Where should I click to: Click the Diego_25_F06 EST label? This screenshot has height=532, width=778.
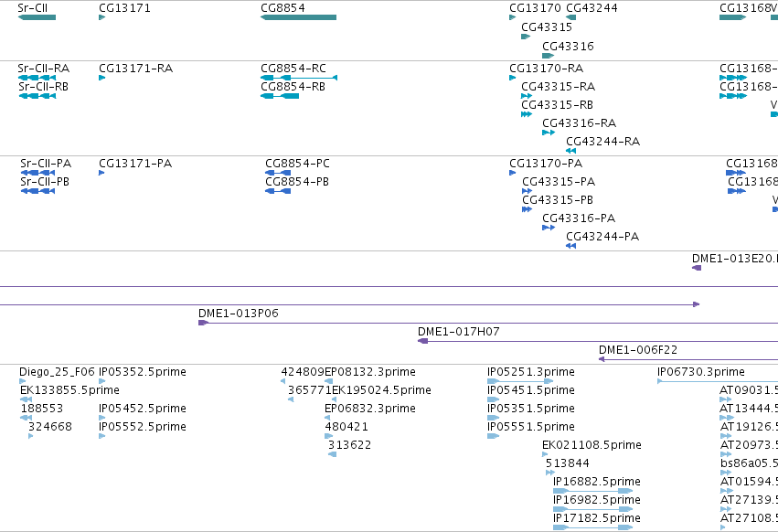click(x=57, y=372)
